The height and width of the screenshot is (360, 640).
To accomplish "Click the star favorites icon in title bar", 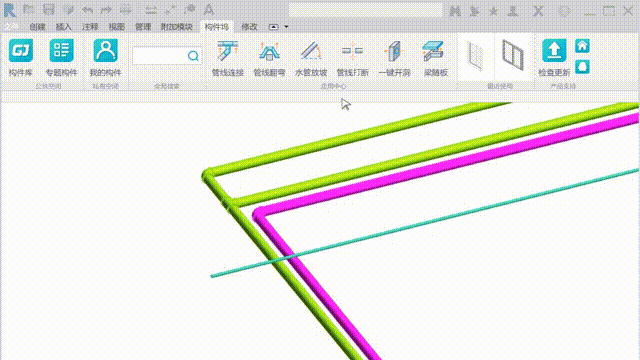I will pos(493,11).
